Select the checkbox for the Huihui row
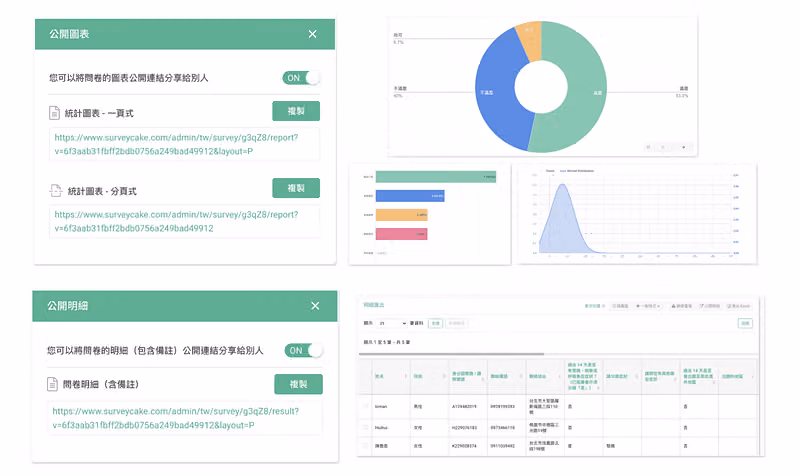 coord(365,427)
